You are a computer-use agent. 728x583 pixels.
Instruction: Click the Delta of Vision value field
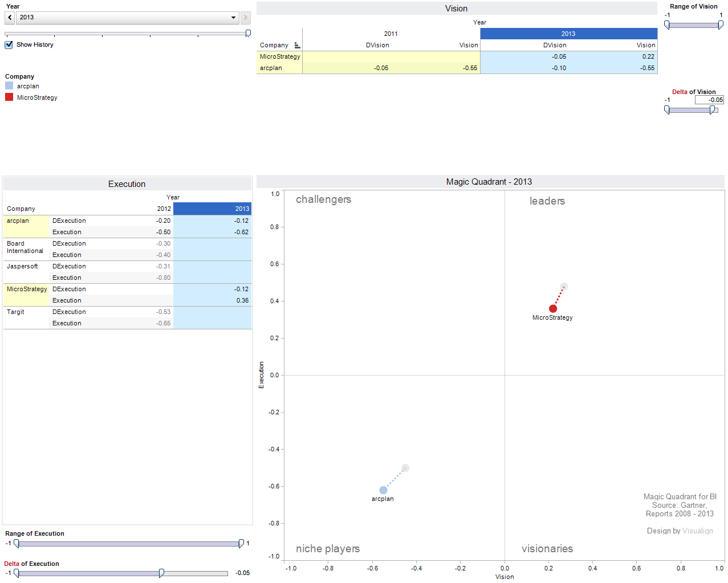click(709, 100)
